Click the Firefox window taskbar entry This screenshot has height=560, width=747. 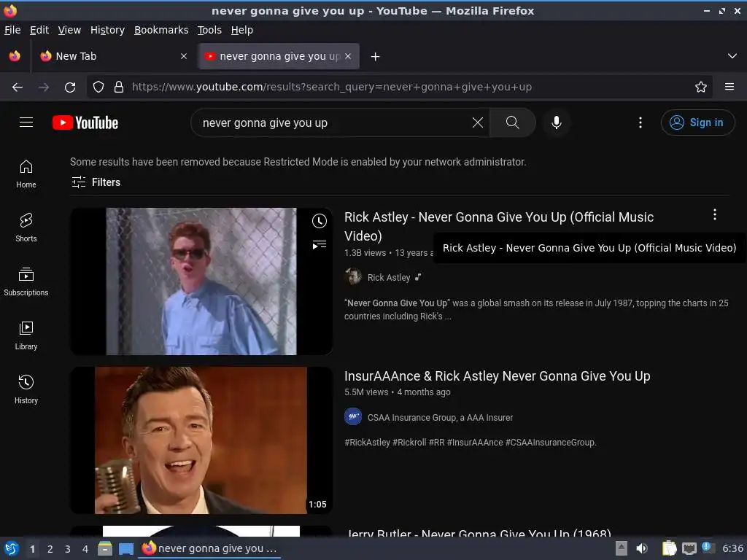[x=209, y=548]
